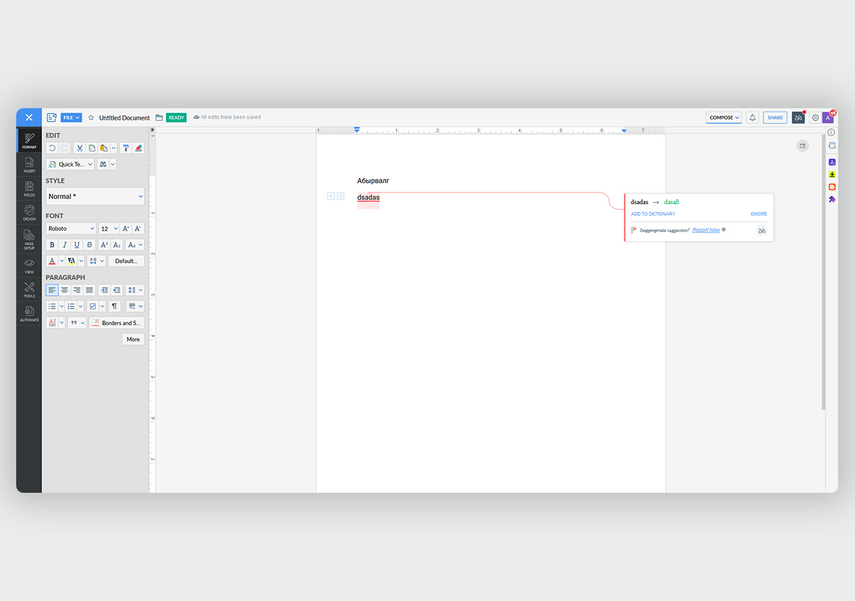Image resolution: width=855 pixels, height=601 pixels.
Task: Click the Cut scissors icon
Action: tap(79, 148)
